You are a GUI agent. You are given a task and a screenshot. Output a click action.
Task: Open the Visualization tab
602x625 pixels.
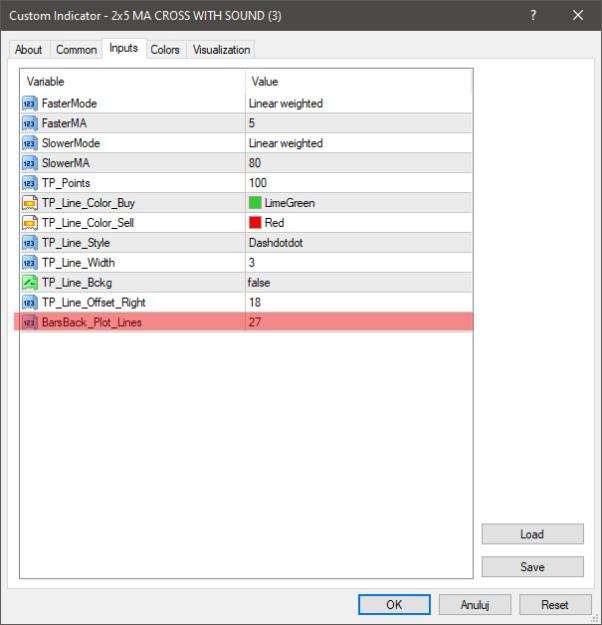221,50
